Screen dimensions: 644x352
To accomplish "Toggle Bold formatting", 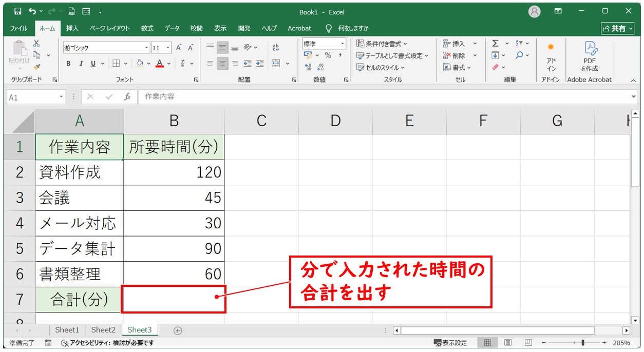I will (68, 64).
